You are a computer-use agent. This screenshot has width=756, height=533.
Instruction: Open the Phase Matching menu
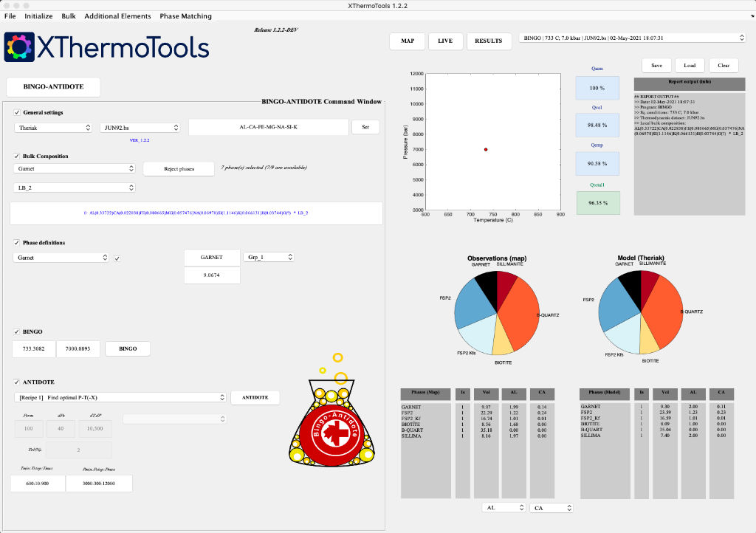[x=185, y=16]
